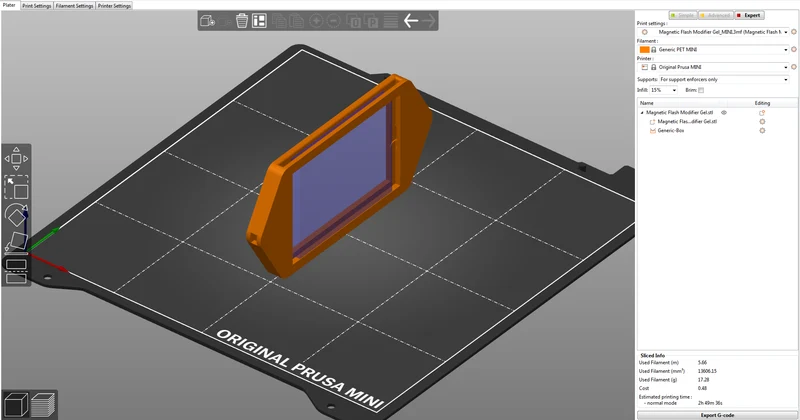Select the Cut tool
Image resolution: width=800 pixels, height=420 pixels.
pyautogui.click(x=16, y=271)
